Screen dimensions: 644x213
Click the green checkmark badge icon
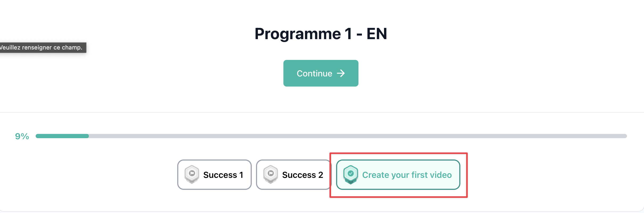pos(351,175)
